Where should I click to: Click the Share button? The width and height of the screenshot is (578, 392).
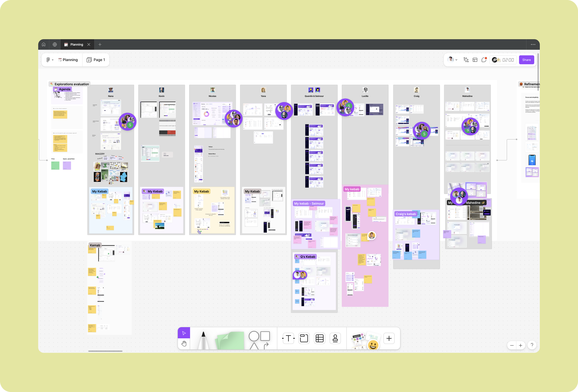(x=526, y=60)
